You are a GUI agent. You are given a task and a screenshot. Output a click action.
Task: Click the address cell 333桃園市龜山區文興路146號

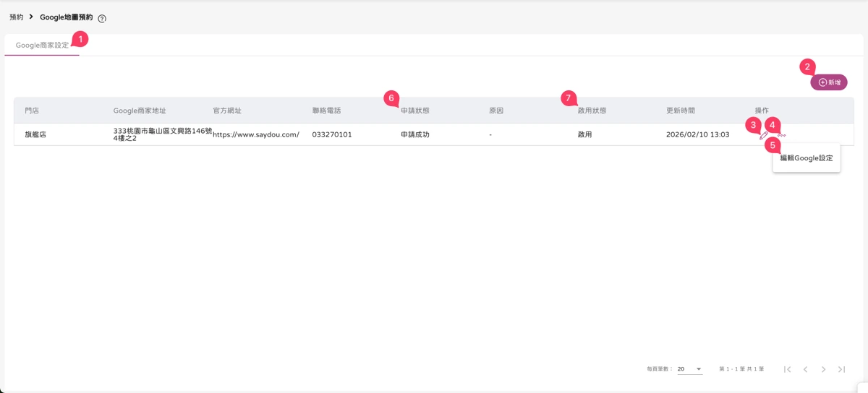[163, 134]
